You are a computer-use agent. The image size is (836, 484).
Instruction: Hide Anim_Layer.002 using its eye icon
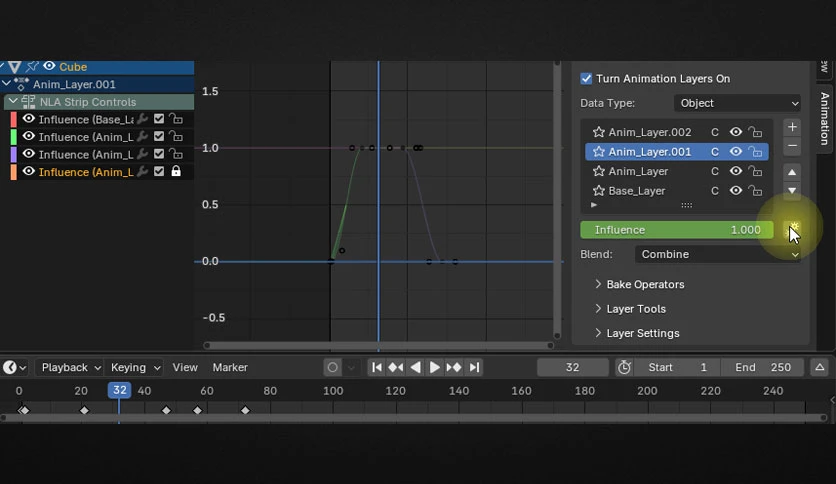(x=736, y=132)
